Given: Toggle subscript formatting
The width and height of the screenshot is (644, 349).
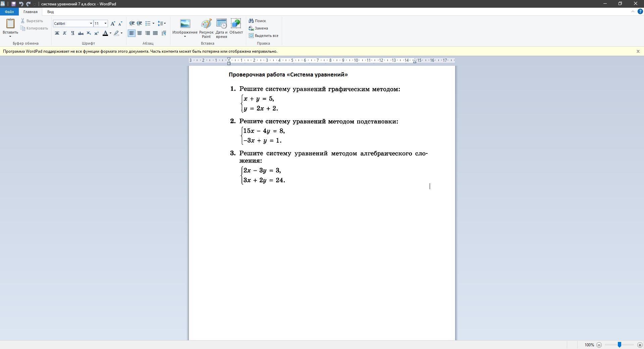Looking at the screenshot, I should tap(89, 33).
